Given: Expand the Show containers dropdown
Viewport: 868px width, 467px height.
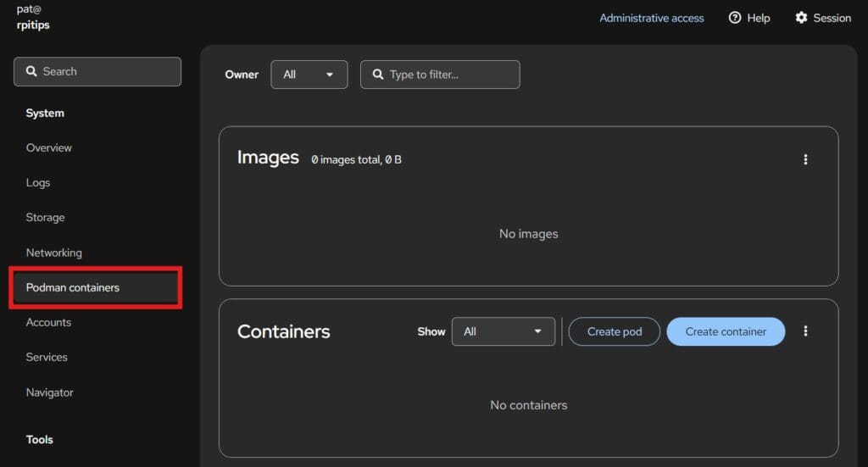Looking at the screenshot, I should coord(503,331).
